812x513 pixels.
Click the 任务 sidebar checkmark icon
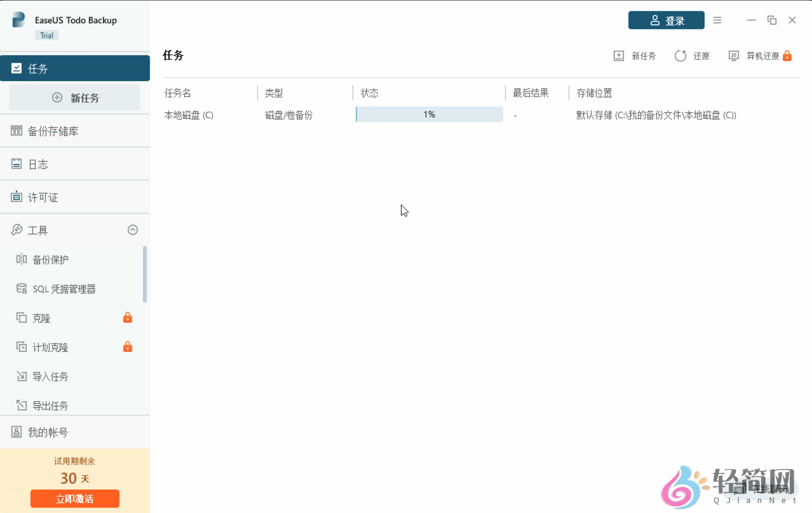16,68
